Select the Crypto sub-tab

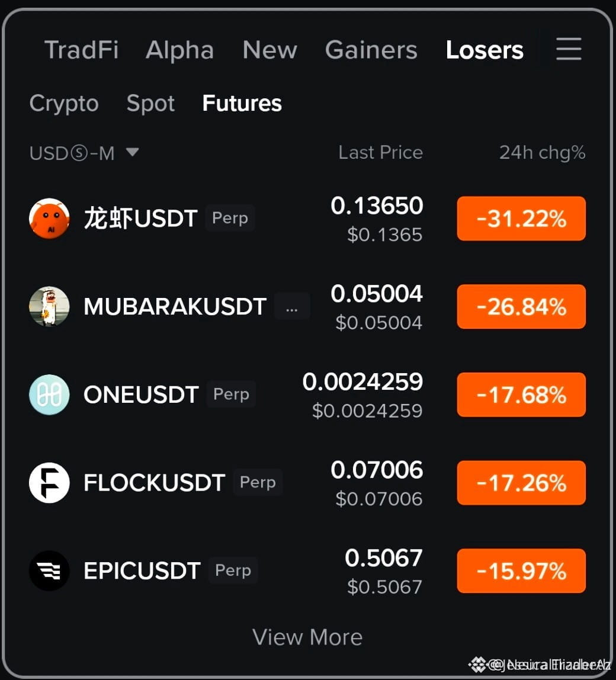pos(64,104)
